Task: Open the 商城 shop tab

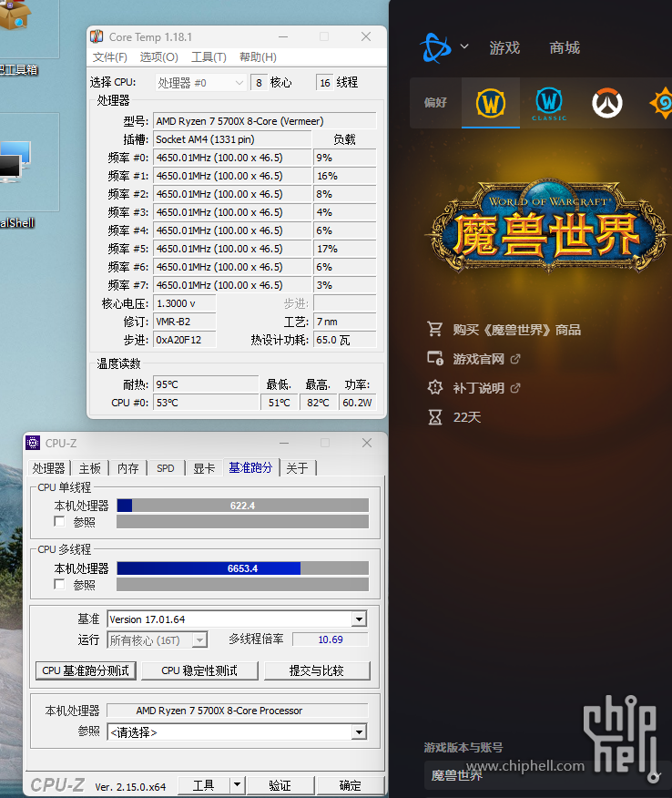Action: (x=565, y=48)
